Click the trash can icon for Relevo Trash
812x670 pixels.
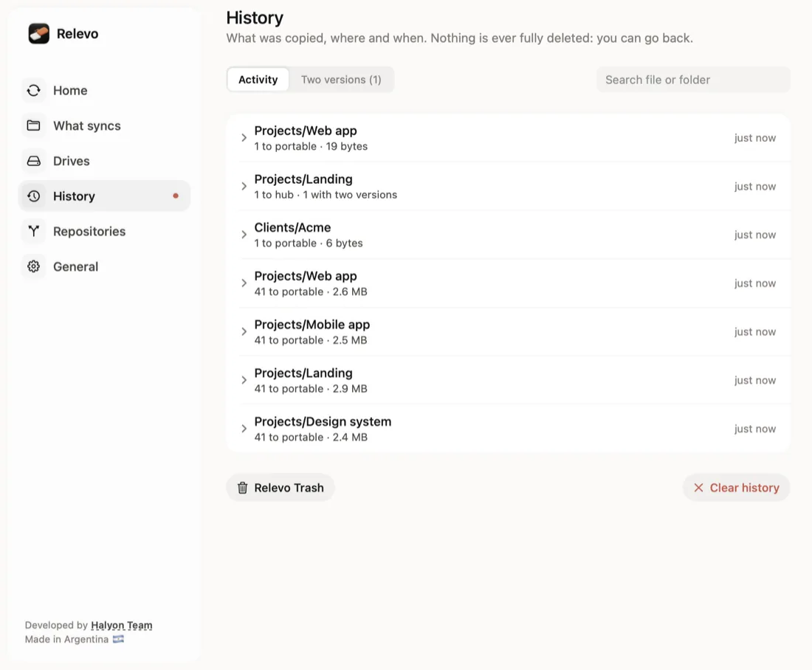(242, 488)
